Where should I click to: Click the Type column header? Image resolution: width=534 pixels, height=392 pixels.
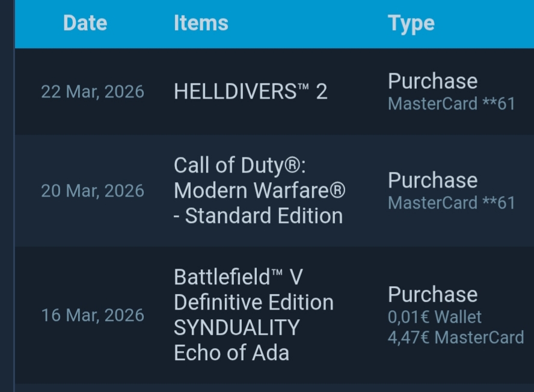pyautogui.click(x=411, y=24)
